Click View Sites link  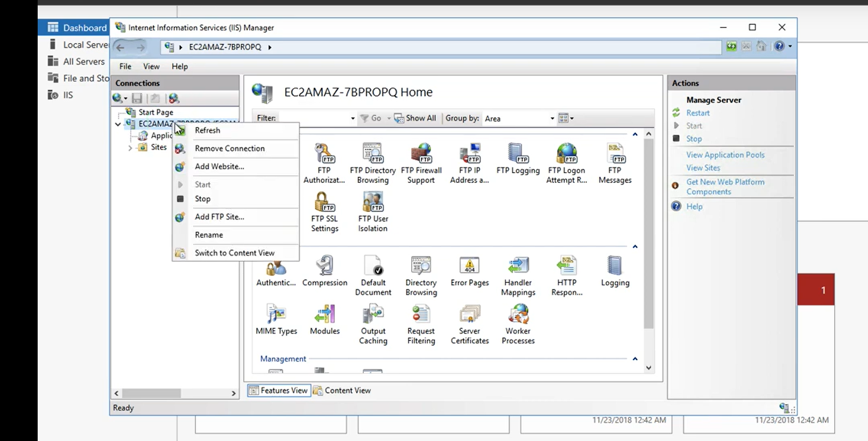[703, 168]
